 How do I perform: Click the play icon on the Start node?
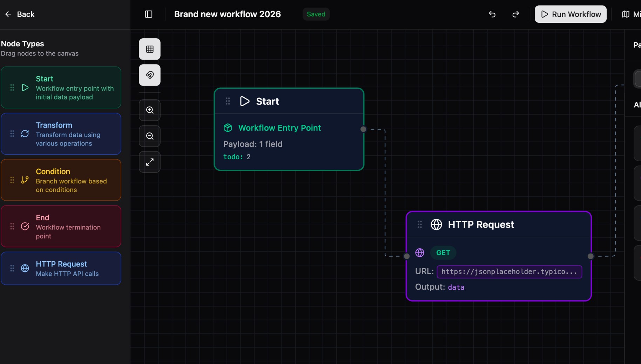point(245,101)
